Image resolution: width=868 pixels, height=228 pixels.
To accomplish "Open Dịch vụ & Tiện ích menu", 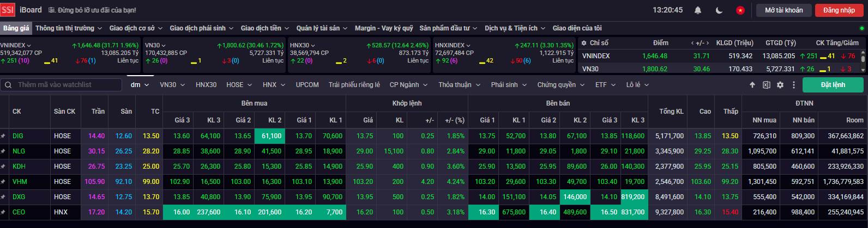I will tap(515, 28).
